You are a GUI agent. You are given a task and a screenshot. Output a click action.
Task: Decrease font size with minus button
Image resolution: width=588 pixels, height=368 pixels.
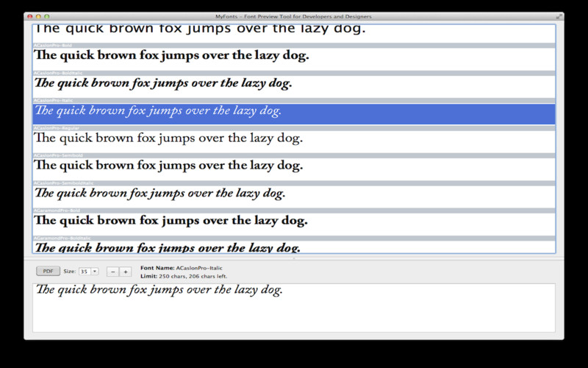tap(113, 272)
